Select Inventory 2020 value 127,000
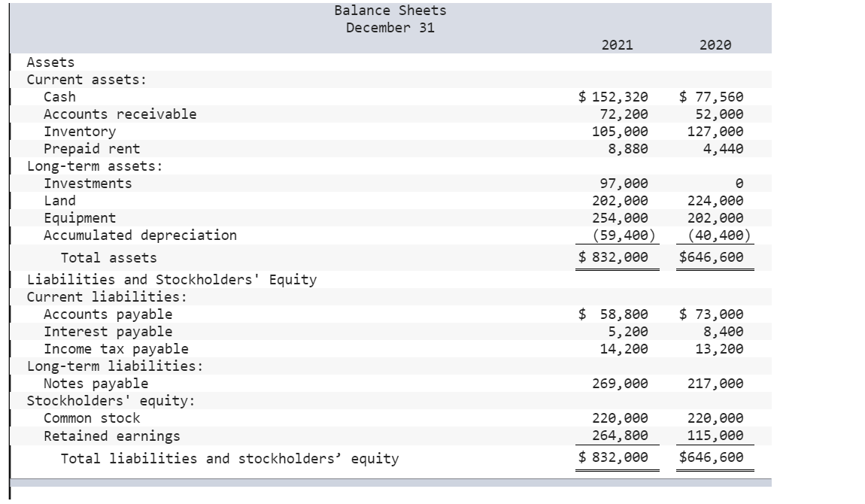The height and width of the screenshot is (504, 865). [715, 132]
